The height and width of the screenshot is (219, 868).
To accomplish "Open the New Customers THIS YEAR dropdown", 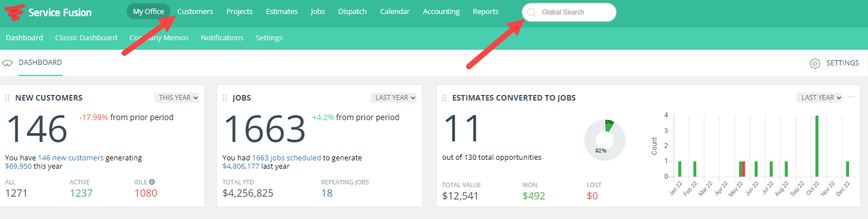I will [x=177, y=98].
